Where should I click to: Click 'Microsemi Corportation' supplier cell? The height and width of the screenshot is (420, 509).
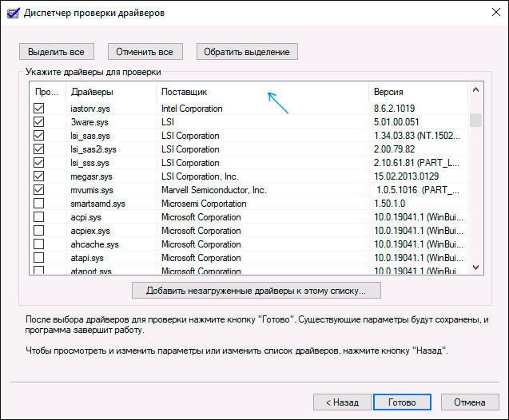(204, 204)
